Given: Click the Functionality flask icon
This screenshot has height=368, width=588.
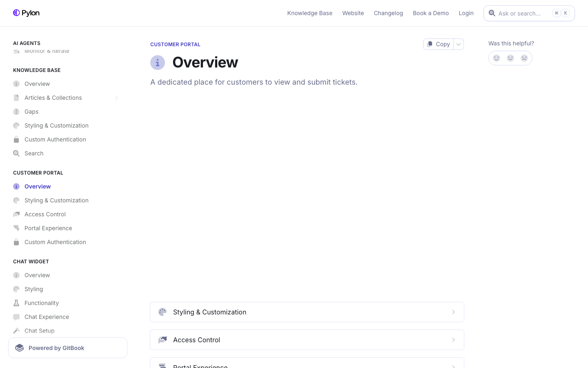Looking at the screenshot, I should pos(16,303).
